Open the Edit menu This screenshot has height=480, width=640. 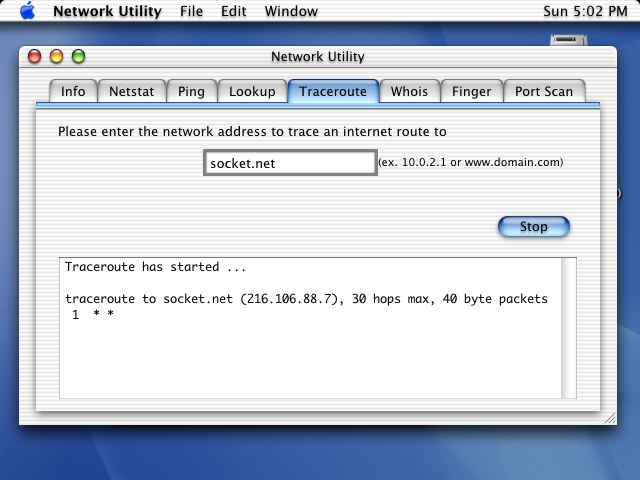233,11
